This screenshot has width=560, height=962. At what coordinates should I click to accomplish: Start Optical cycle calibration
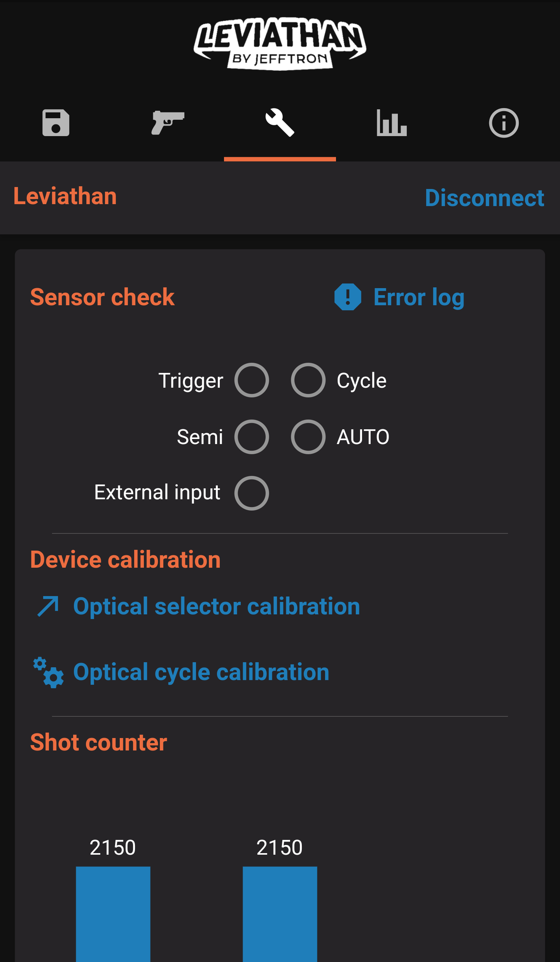[x=201, y=672]
